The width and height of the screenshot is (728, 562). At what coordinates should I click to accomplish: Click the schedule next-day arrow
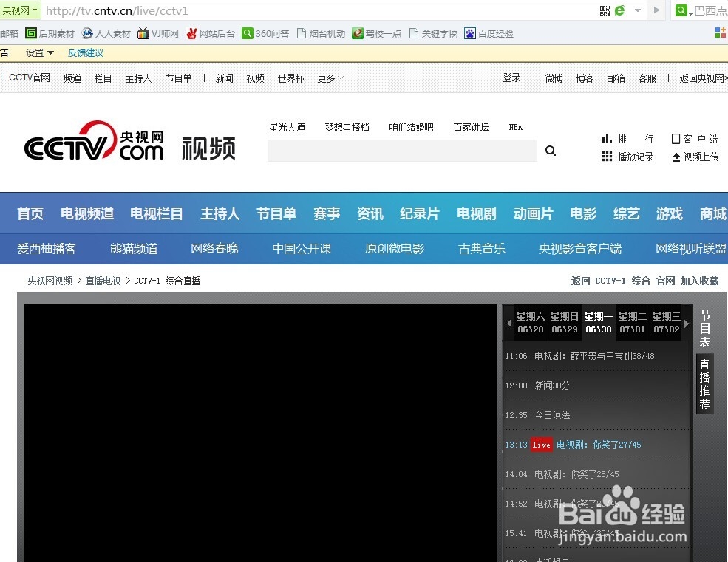point(687,323)
